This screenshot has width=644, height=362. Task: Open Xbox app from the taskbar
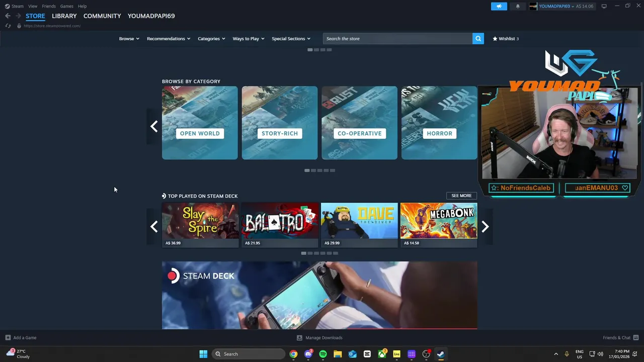point(382,354)
